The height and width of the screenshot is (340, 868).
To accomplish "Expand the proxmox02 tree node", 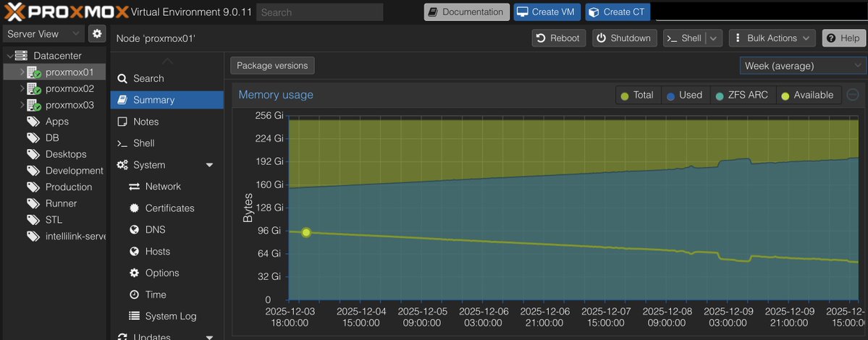I will pos(22,88).
